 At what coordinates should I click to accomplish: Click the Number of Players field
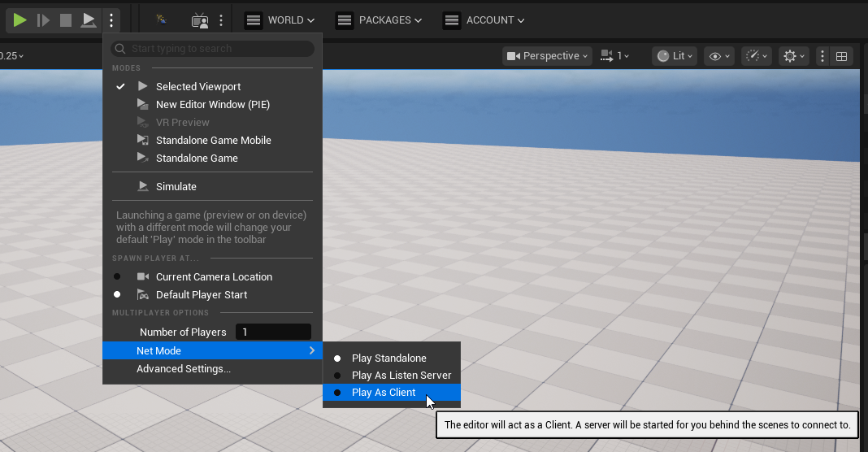273,332
